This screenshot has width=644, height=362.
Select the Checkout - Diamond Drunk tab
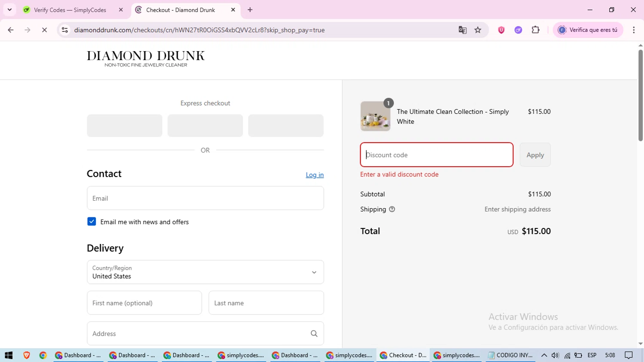click(180, 10)
